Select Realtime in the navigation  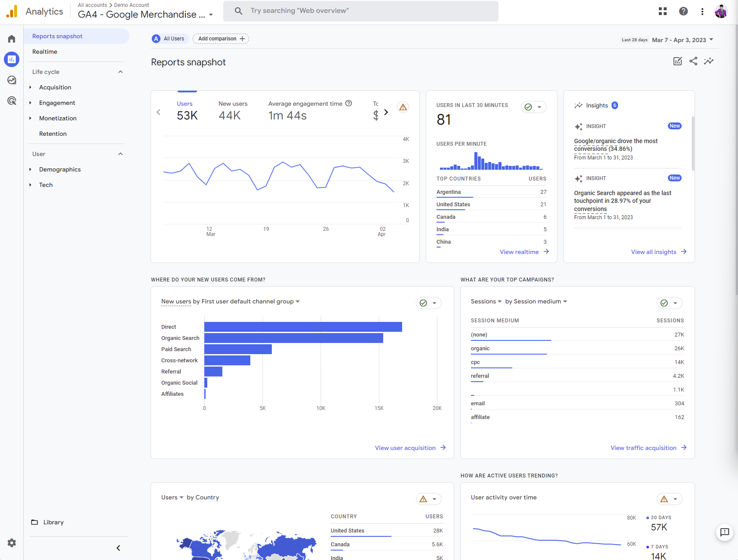pos(45,52)
